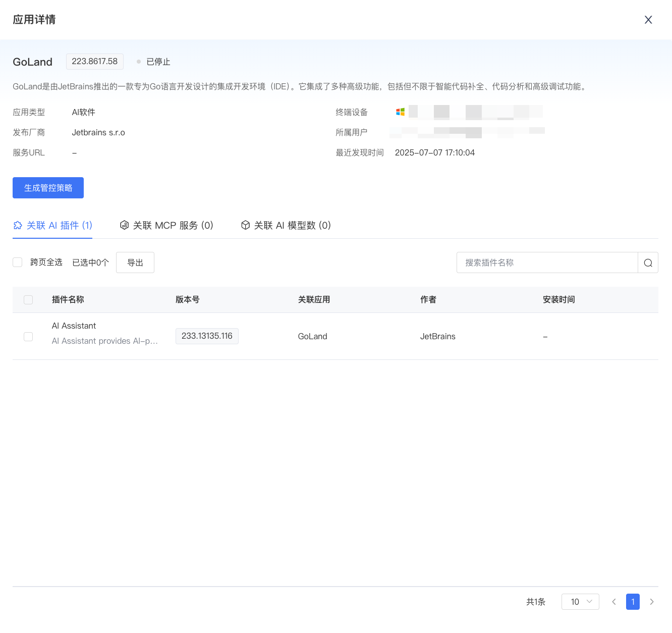Viewport: 672px width, 633px height.
Task: Go to previous page arrow
Action: 614,602
